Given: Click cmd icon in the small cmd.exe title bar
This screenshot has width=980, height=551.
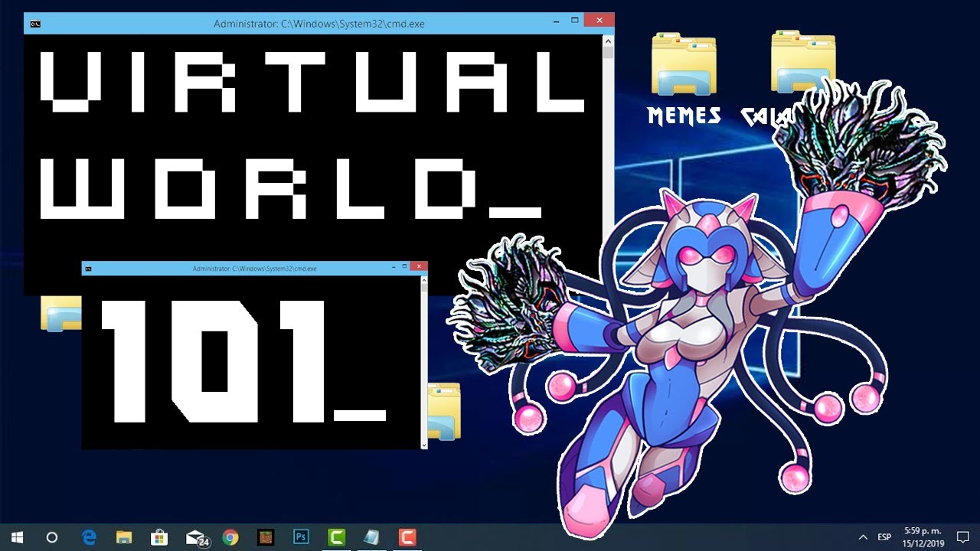Looking at the screenshot, I should 89,269.
